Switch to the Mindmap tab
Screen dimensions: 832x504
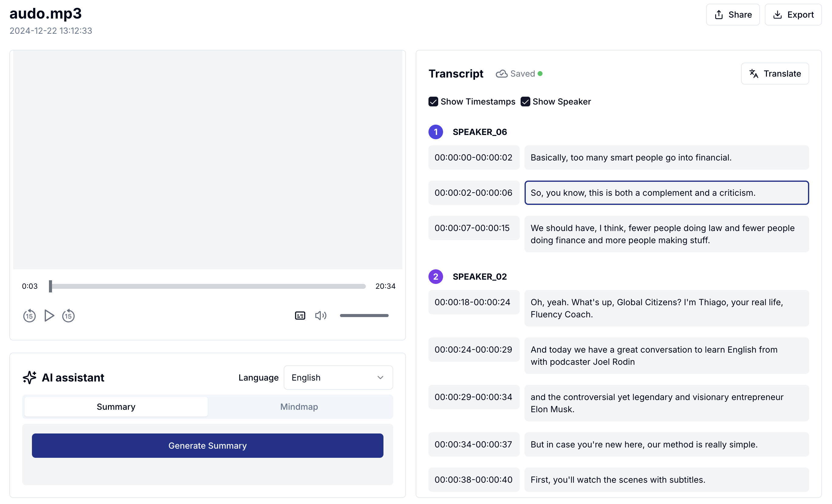coord(299,407)
